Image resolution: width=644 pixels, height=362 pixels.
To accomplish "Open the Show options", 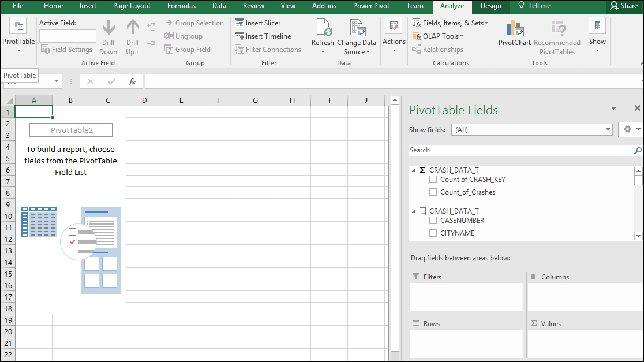I will pyautogui.click(x=597, y=35).
